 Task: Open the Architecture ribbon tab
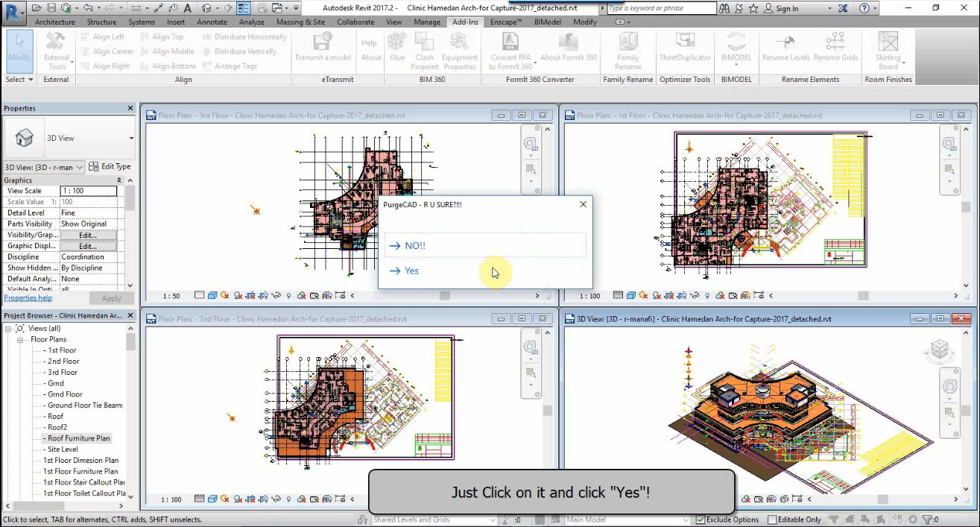pyautogui.click(x=55, y=22)
